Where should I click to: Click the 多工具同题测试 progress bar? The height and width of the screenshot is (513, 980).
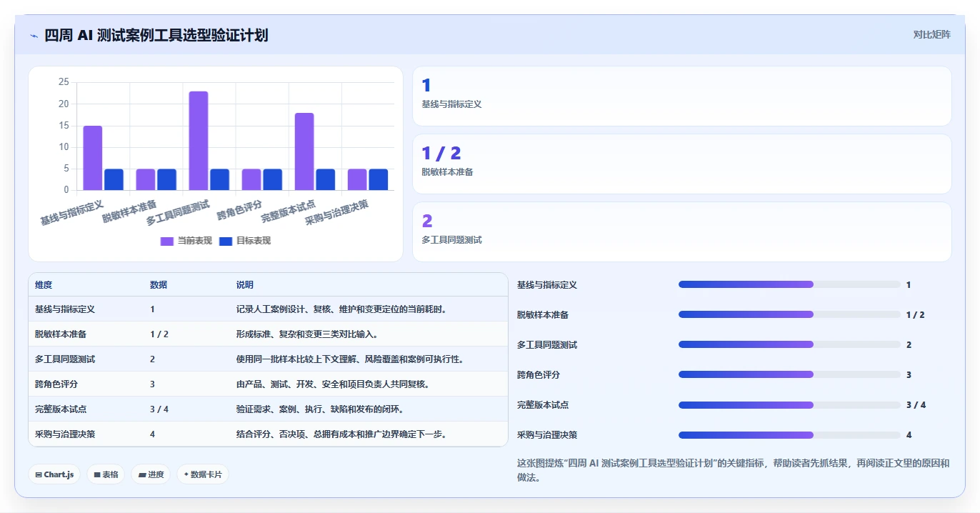789,344
